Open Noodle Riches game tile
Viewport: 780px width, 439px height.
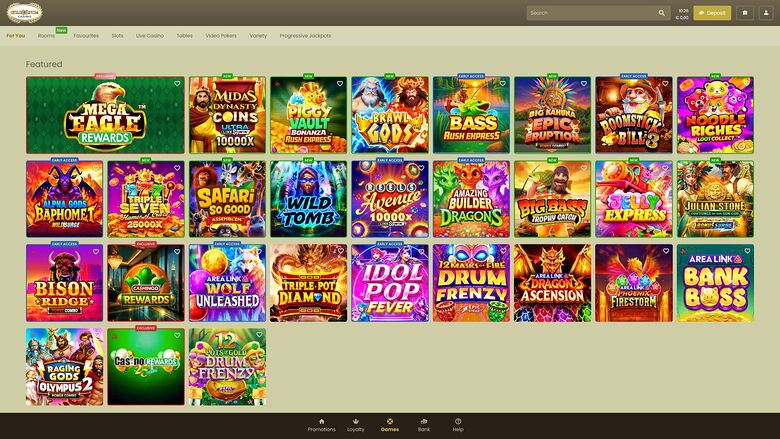715,115
